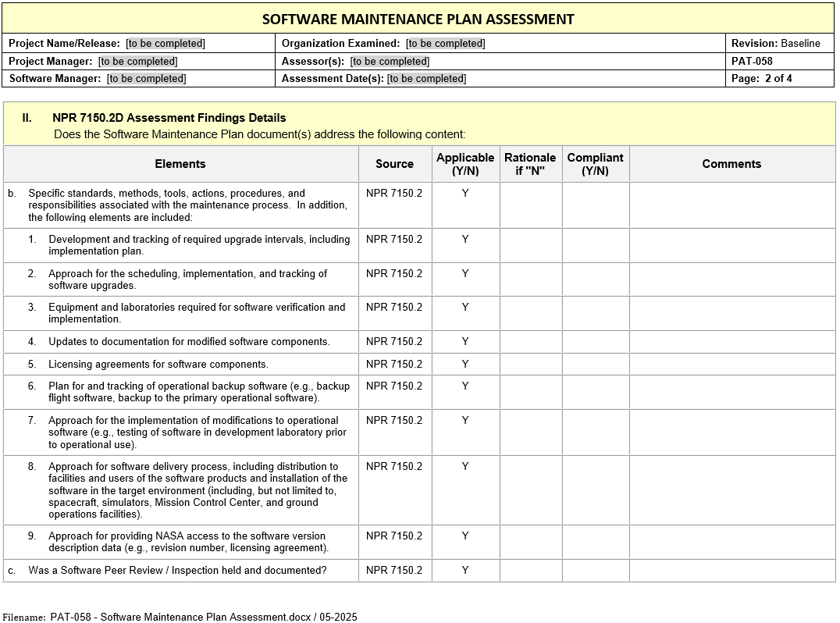Click the Assessment Date(s) placeholder field

(426, 78)
